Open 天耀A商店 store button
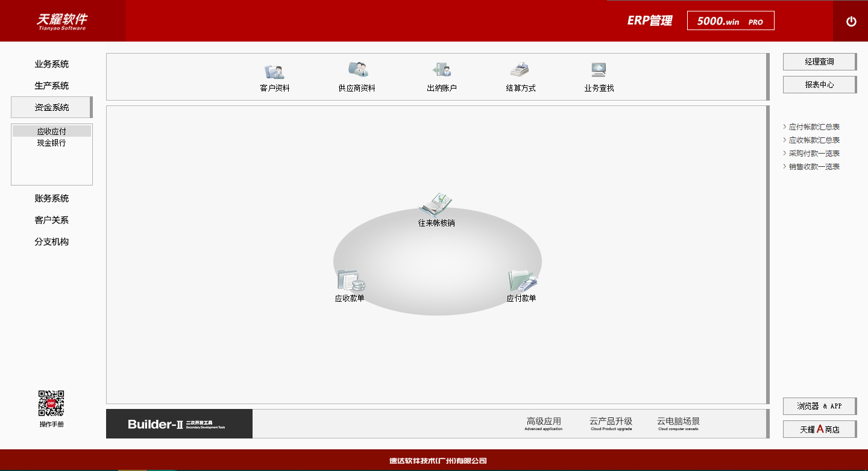Image resolution: width=868 pixels, height=471 pixels. 819,429
